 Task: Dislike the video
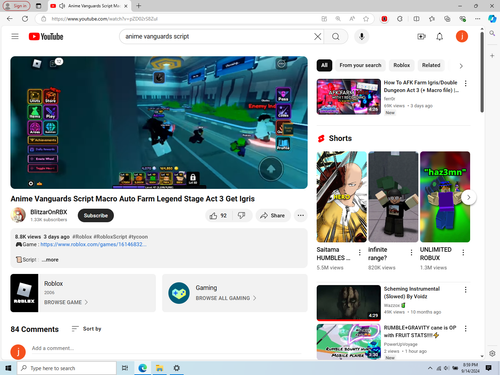coord(242,216)
